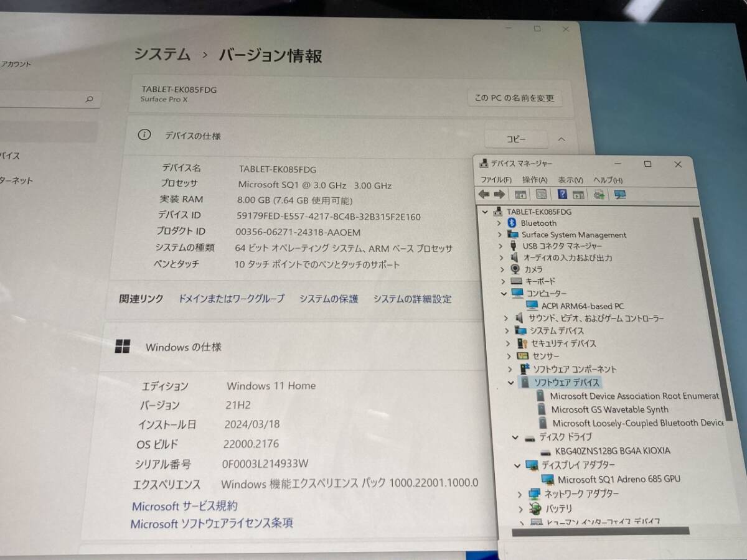
Task: Select the battery (バッテリ) category icon
Action: 537,508
